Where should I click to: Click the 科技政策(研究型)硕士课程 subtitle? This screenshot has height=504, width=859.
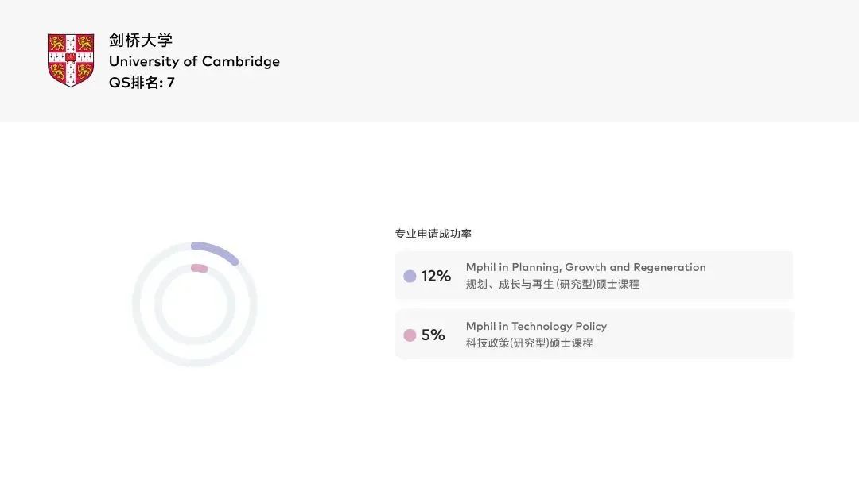click(529, 343)
